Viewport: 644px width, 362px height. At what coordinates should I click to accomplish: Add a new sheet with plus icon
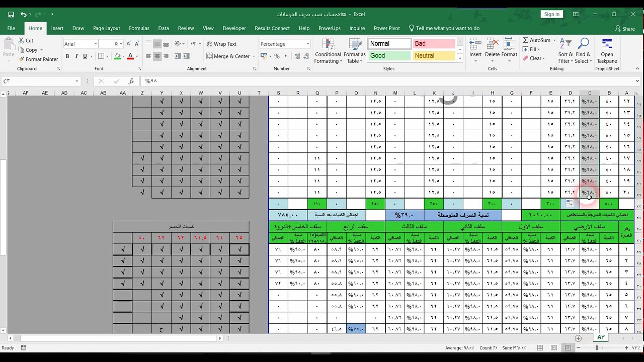point(578,338)
